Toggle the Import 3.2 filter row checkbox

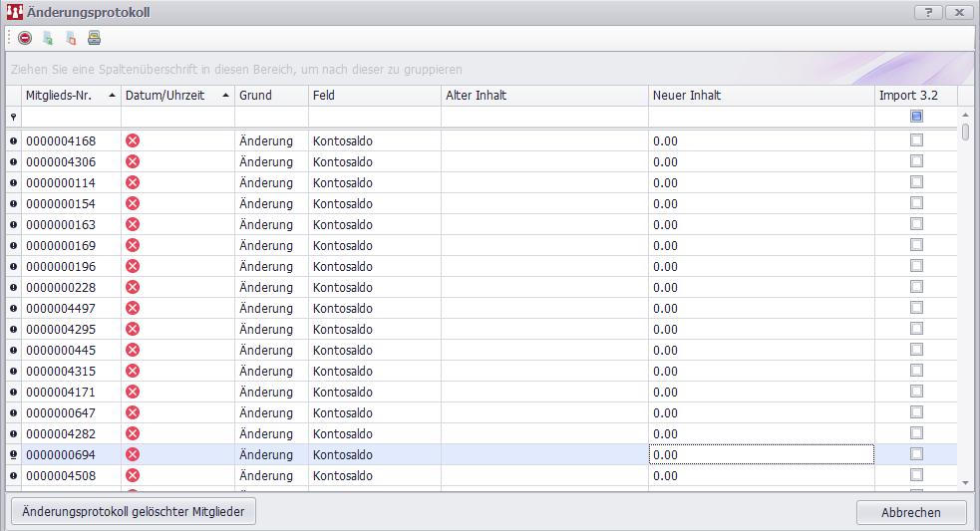coord(916,117)
